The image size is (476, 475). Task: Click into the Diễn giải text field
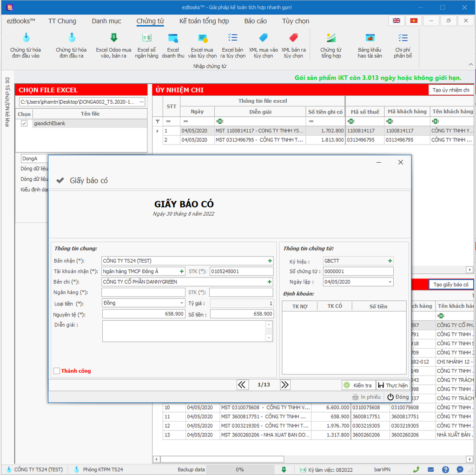(184, 331)
